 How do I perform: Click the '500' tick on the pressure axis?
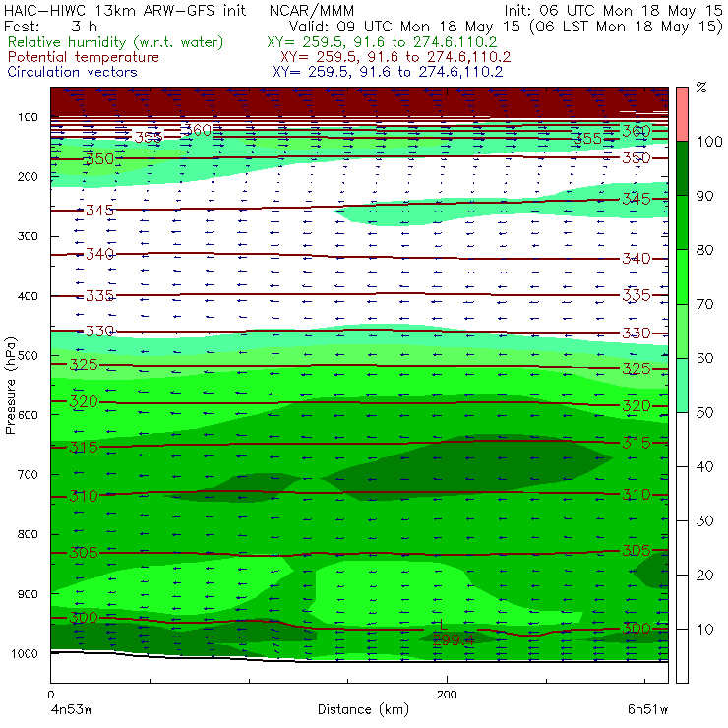(x=28, y=356)
